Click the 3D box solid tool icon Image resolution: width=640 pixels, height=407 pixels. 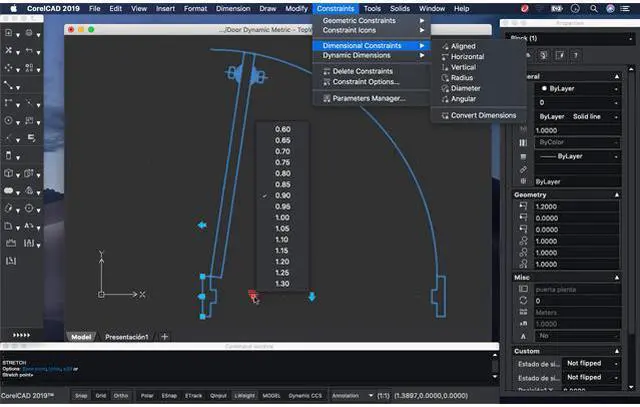coord(8,173)
